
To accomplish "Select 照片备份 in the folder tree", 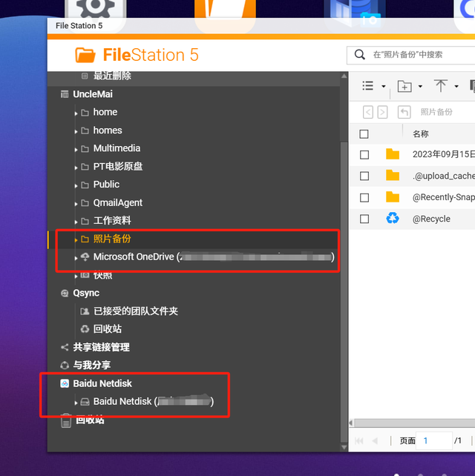I will [112, 239].
